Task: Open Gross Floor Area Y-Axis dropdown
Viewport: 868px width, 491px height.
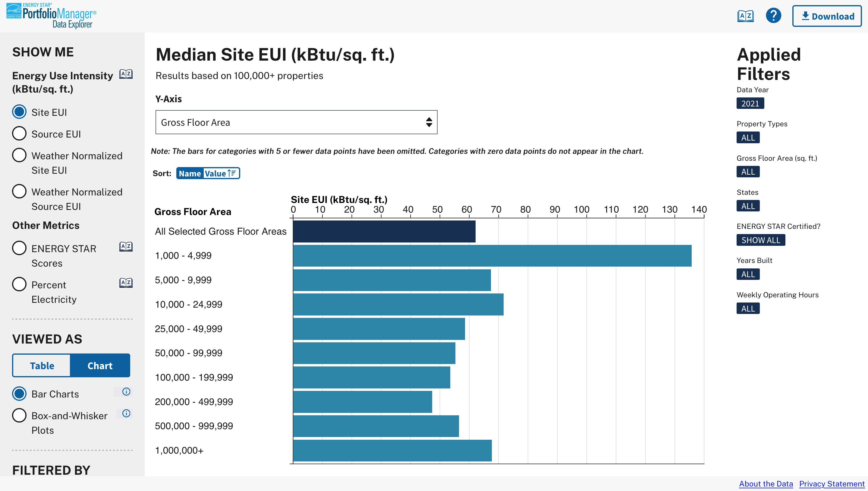Action: click(x=296, y=122)
